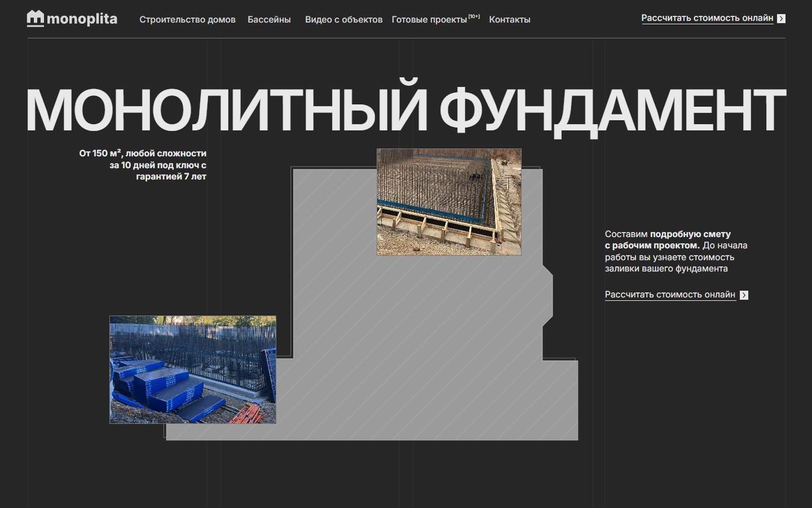This screenshot has width=812, height=508.
Task: Go to 'Видео с объектов' page
Action: pyautogui.click(x=343, y=20)
